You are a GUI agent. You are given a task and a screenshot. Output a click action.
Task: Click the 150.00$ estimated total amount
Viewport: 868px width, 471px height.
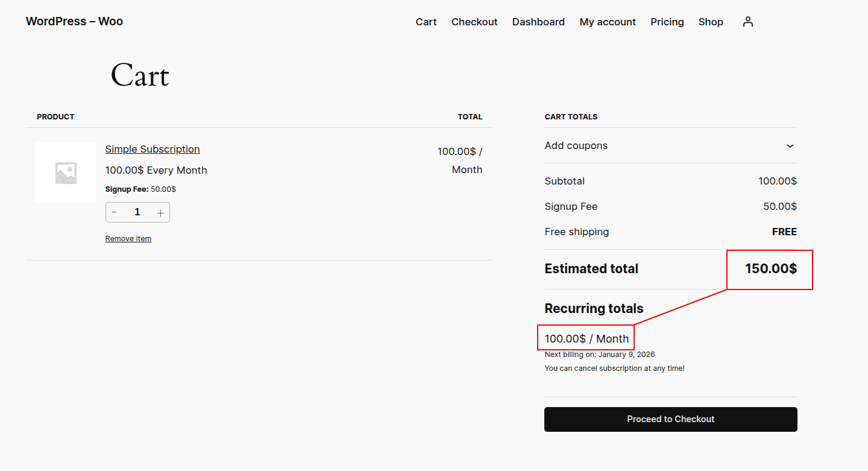click(x=770, y=269)
